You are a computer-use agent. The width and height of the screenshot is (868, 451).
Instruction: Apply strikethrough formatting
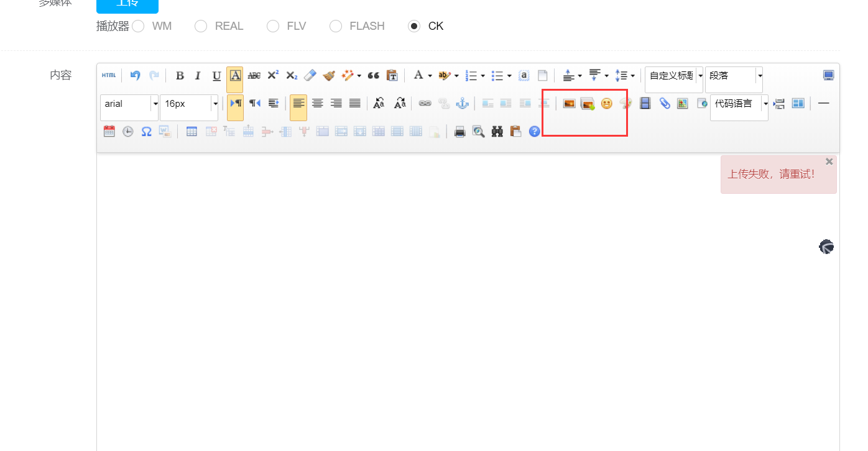tap(254, 76)
